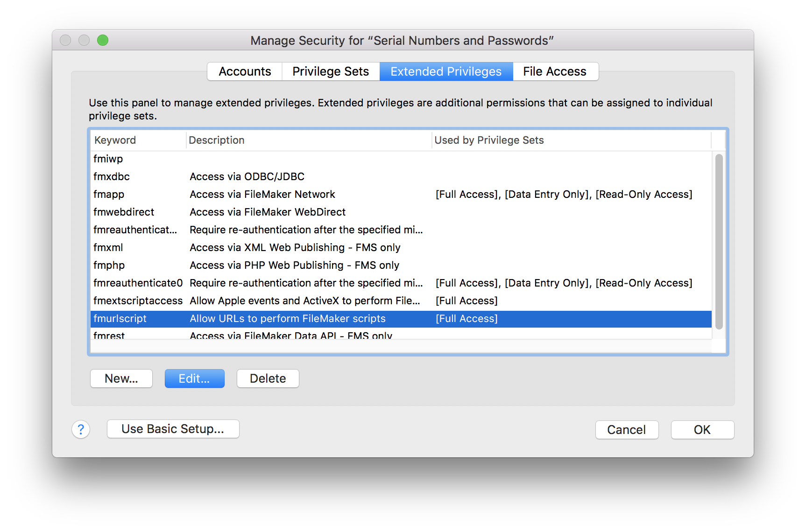Click the green zoom window button
Viewport: 806px width, 532px height.
[x=103, y=41]
